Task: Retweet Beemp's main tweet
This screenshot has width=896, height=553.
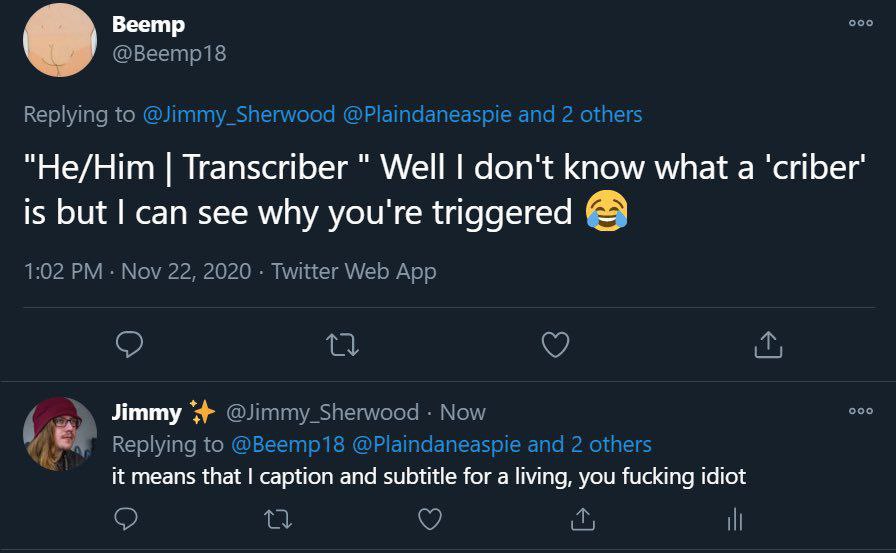Action: [343, 345]
